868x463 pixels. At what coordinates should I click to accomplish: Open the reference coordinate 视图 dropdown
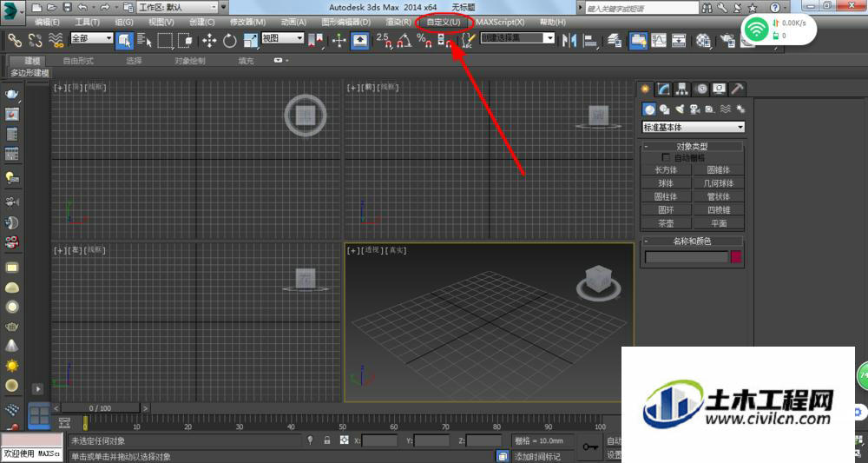[283, 38]
